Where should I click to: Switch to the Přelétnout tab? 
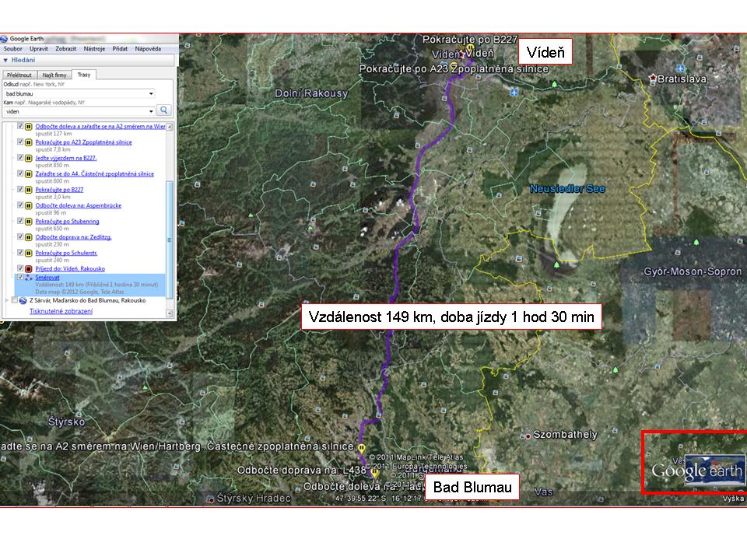point(19,75)
